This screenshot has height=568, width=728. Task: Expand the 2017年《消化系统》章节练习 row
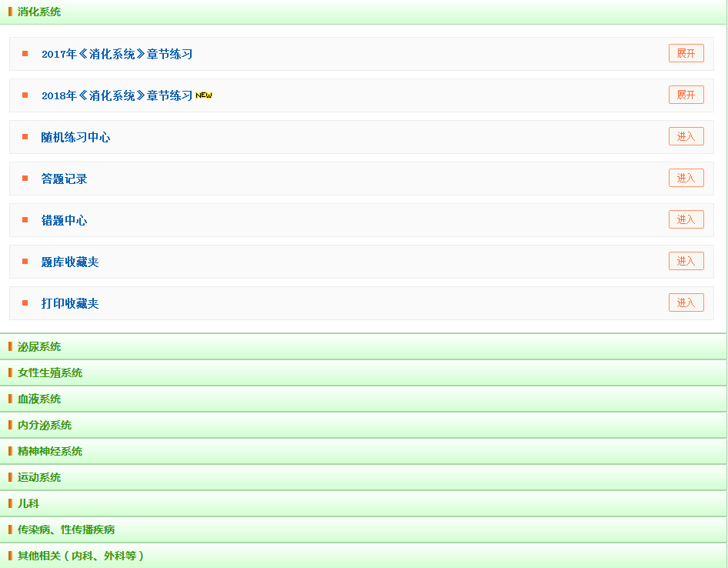[x=686, y=53]
